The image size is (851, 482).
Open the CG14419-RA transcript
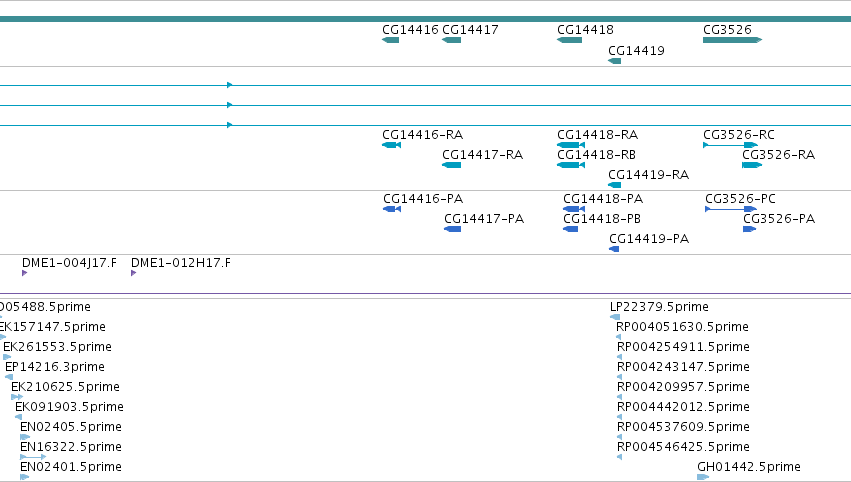click(614, 185)
